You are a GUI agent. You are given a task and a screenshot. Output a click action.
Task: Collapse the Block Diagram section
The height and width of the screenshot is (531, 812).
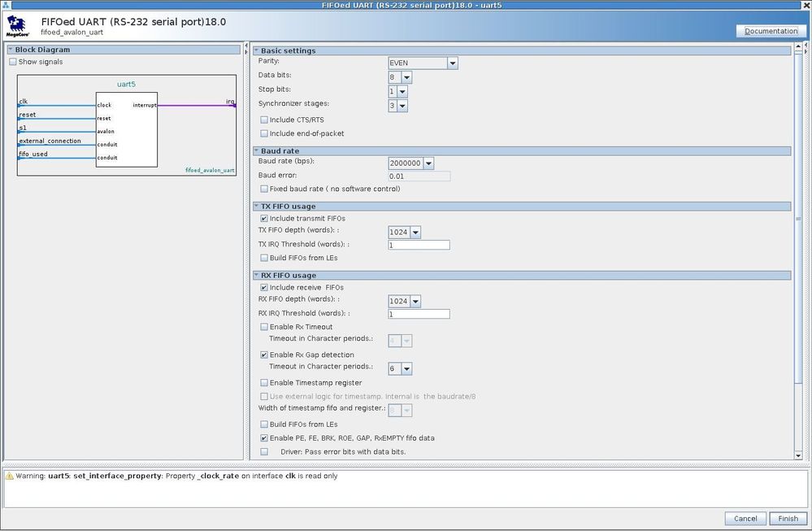(10, 50)
